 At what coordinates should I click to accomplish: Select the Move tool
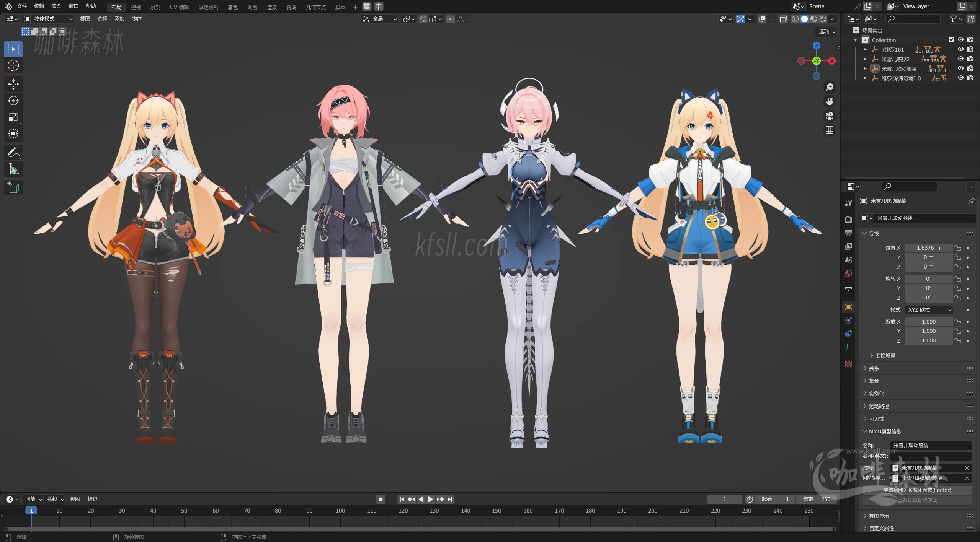pyautogui.click(x=13, y=84)
